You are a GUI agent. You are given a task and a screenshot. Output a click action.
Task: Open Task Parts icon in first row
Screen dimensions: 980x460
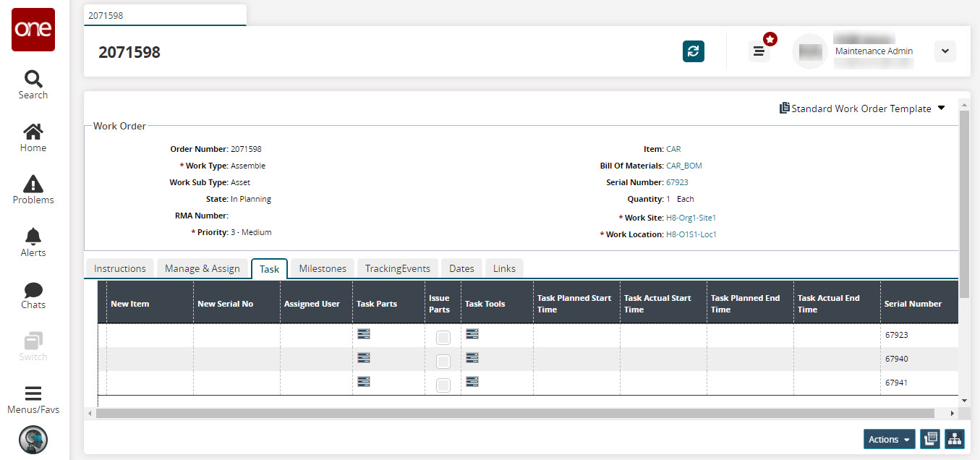[364, 333]
